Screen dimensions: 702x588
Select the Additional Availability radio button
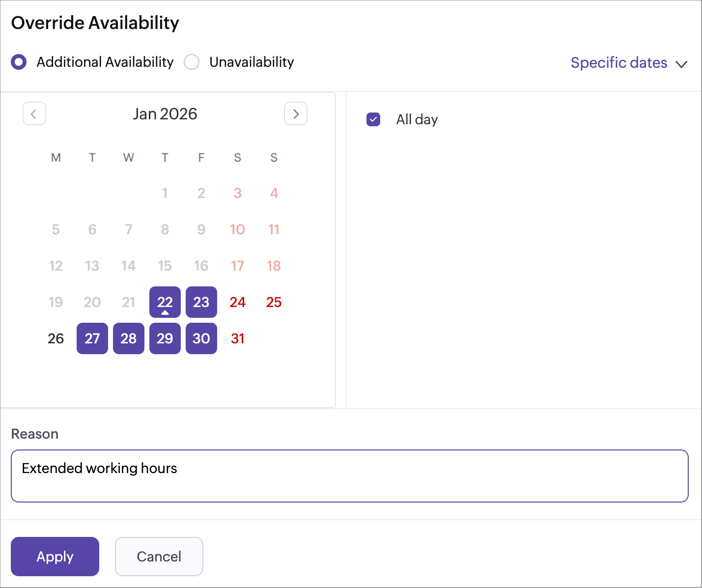(19, 62)
